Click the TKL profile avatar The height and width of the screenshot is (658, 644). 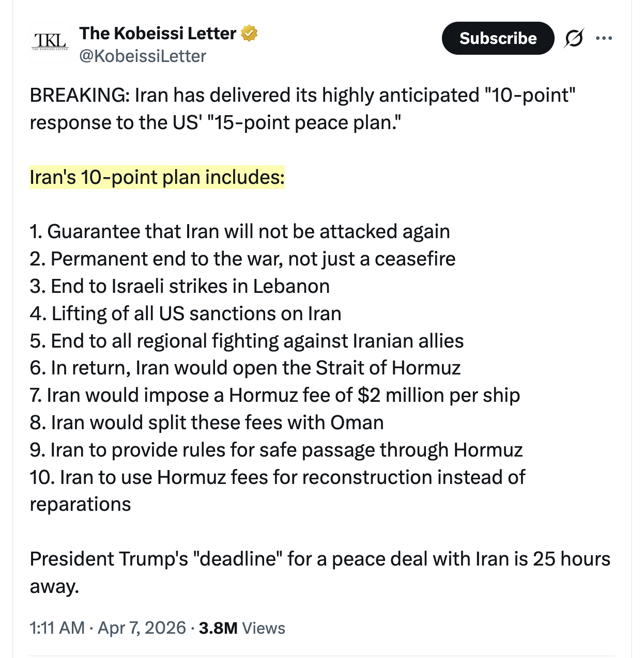[50, 42]
